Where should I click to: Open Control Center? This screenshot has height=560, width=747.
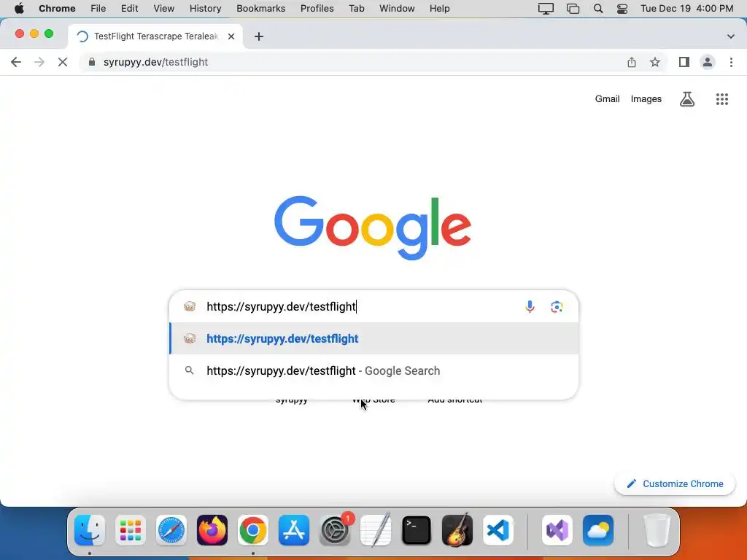point(622,9)
